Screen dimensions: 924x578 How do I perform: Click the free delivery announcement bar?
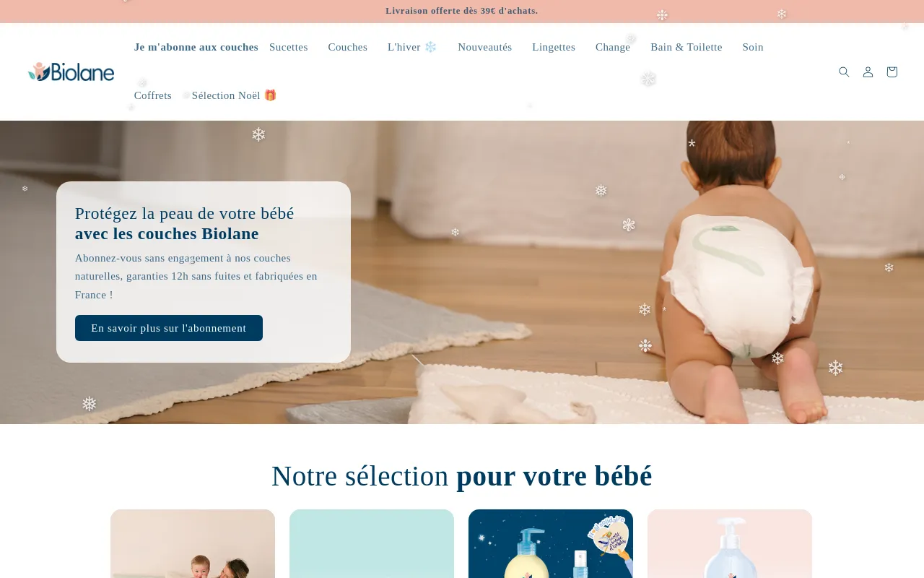462,11
